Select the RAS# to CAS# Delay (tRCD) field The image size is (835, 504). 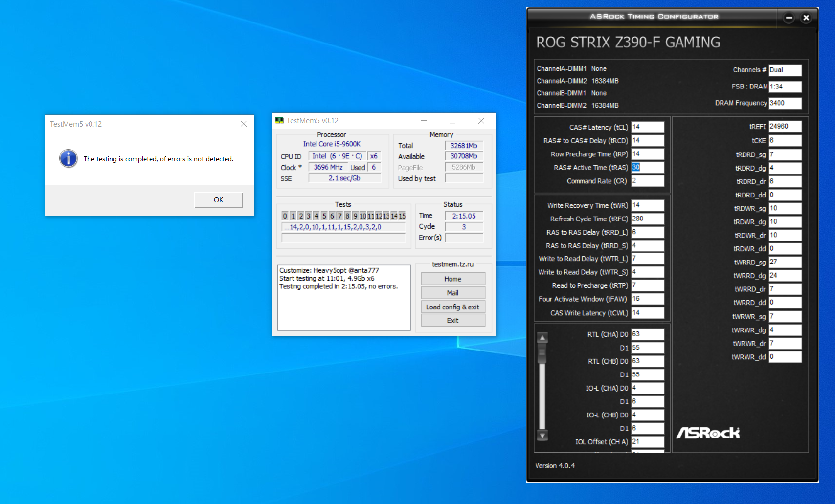click(648, 141)
